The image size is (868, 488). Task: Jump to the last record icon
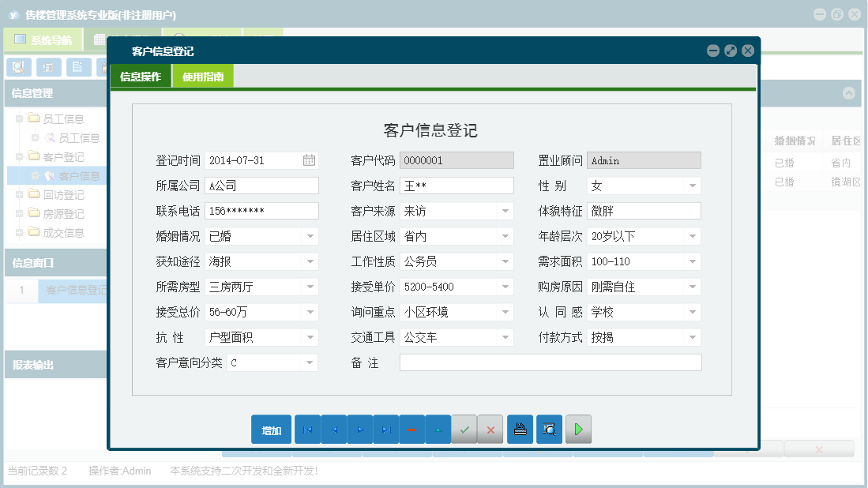pos(386,429)
